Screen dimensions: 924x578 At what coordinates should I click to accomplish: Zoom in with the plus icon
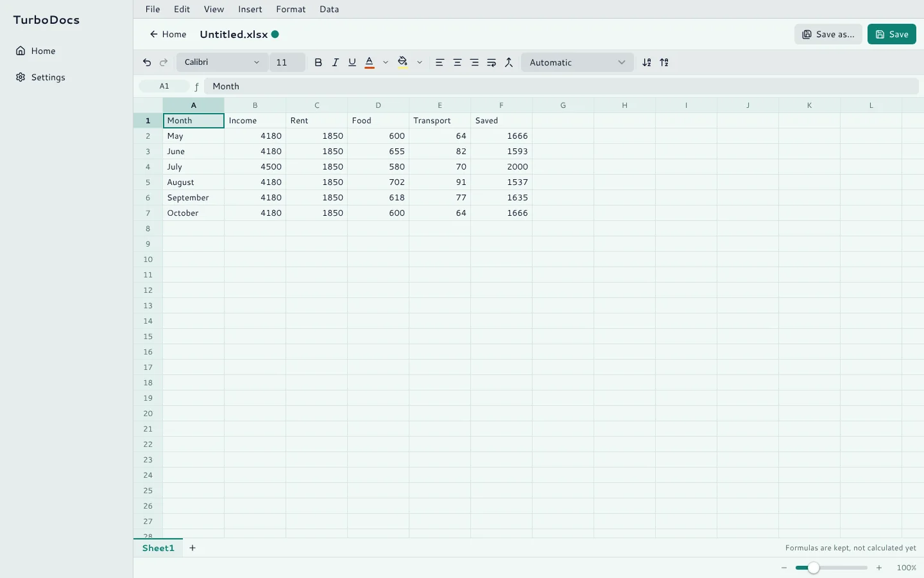[x=879, y=568]
